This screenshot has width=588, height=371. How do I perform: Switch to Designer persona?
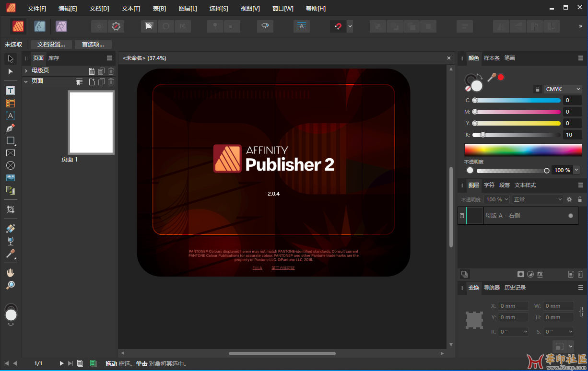pos(40,26)
